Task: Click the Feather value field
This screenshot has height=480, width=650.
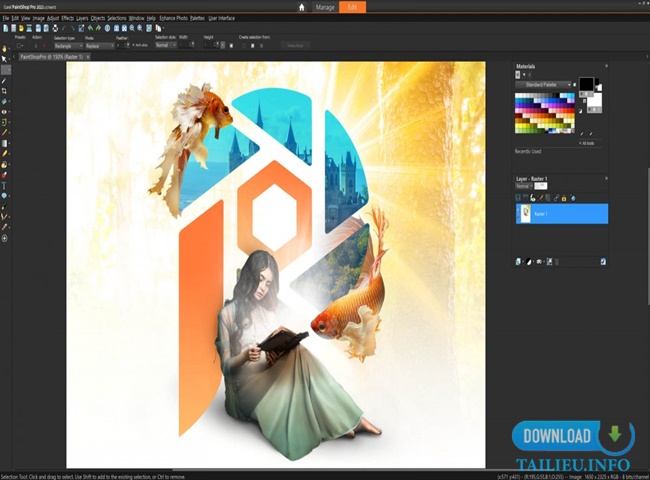Action: [121, 45]
